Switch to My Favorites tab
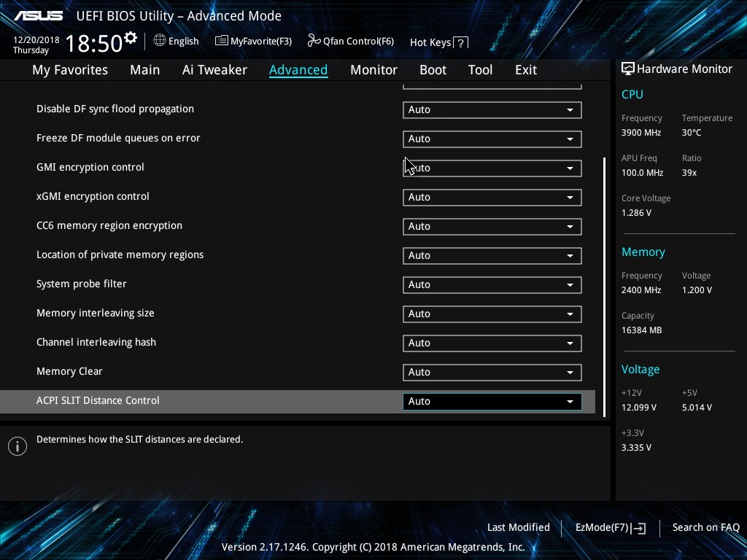 [70, 70]
